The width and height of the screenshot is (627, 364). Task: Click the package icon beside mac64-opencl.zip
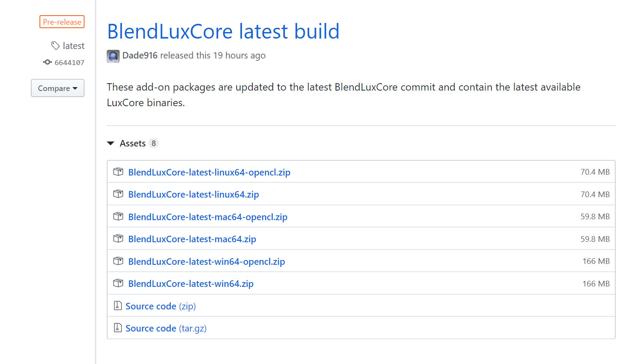coord(118,217)
